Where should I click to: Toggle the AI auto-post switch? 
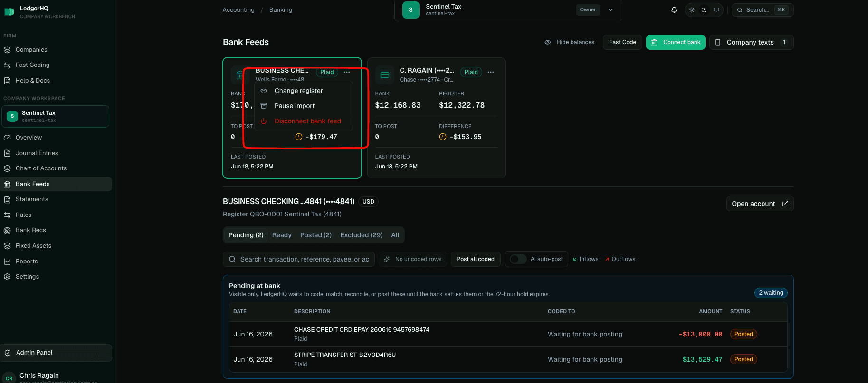(x=518, y=259)
